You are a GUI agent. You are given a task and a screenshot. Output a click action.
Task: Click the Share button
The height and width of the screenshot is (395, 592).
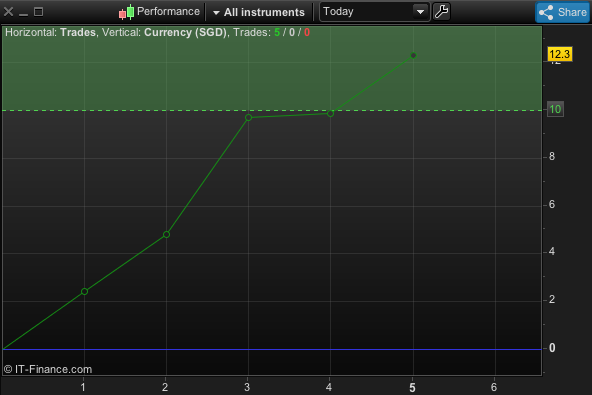pyautogui.click(x=563, y=12)
